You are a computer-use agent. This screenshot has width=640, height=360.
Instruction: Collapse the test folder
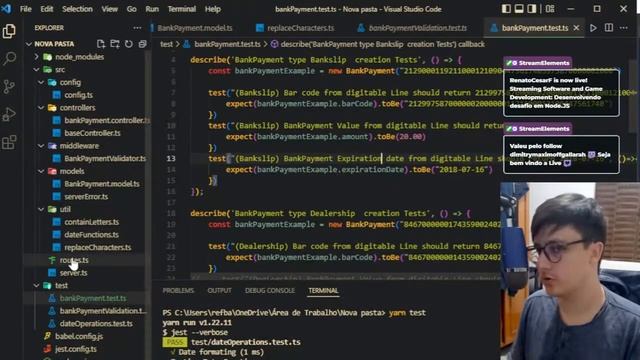pos(36,285)
